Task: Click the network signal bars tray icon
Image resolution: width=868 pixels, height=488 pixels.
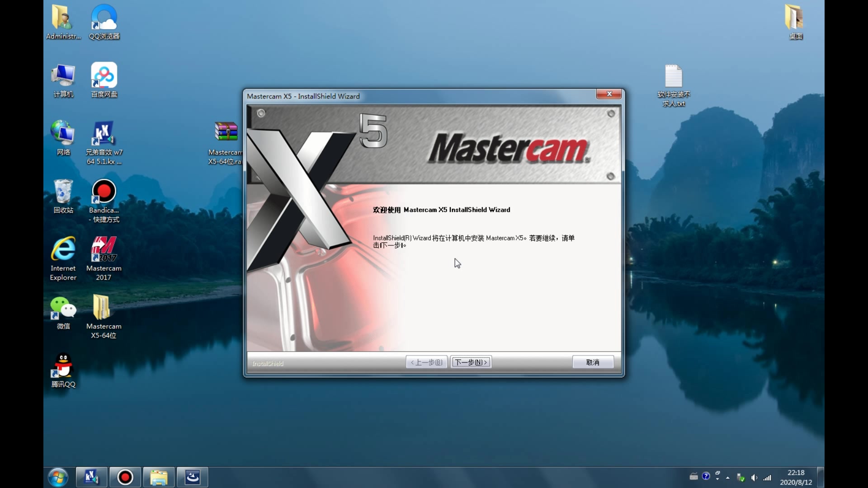Action: point(767,478)
